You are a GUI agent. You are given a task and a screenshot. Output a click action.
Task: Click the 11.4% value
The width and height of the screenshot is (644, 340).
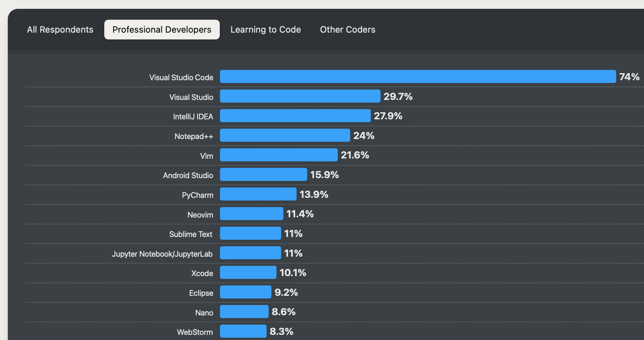click(x=300, y=214)
